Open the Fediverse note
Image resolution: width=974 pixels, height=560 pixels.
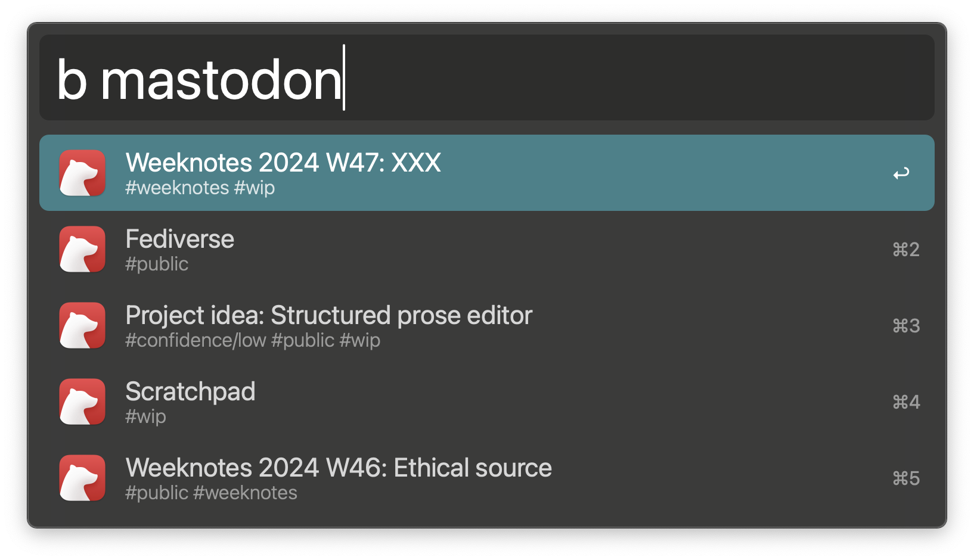point(179,239)
